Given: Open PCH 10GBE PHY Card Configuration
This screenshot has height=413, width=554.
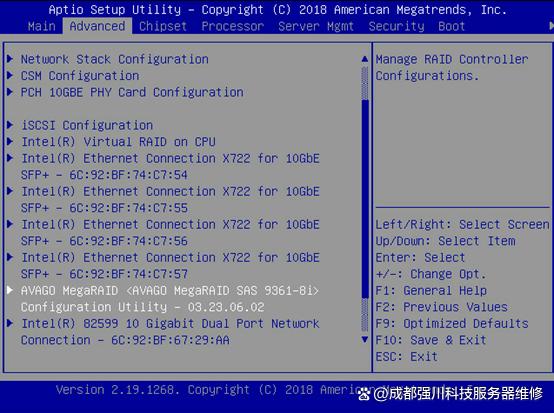Looking at the screenshot, I should [132, 92].
